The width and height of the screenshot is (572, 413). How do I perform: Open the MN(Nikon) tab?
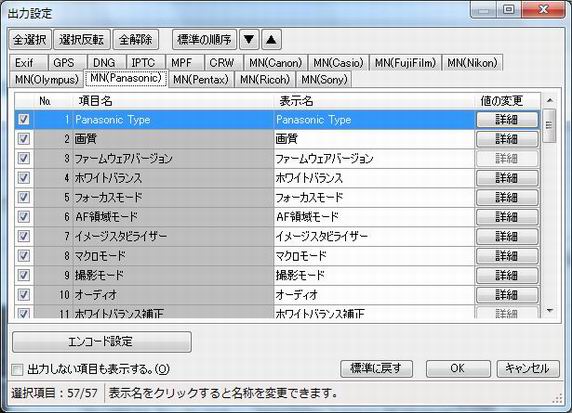pos(472,63)
